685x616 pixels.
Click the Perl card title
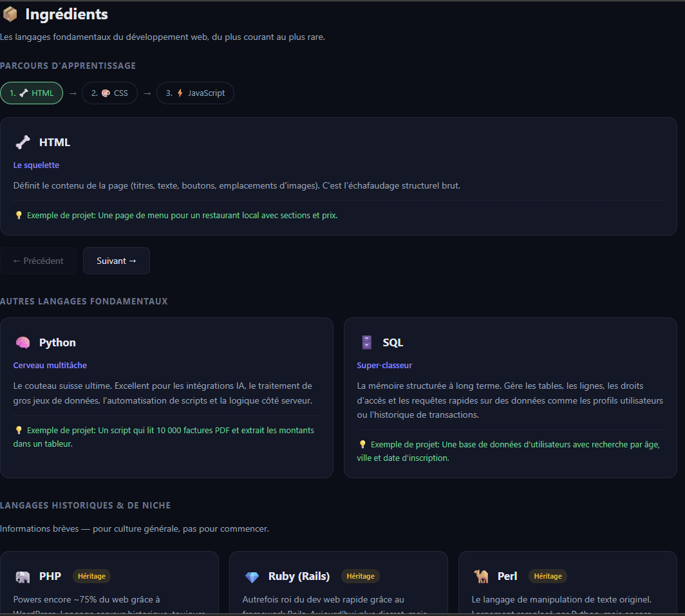click(507, 576)
